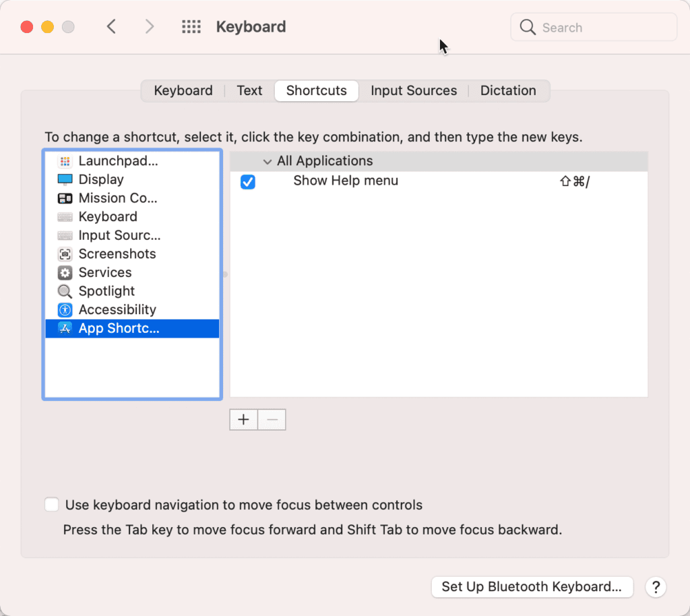
Task: Open the Input Sources tab
Action: (x=414, y=90)
